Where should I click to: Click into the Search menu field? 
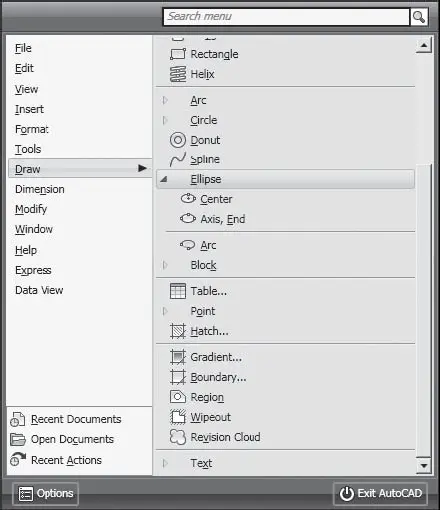click(x=286, y=17)
